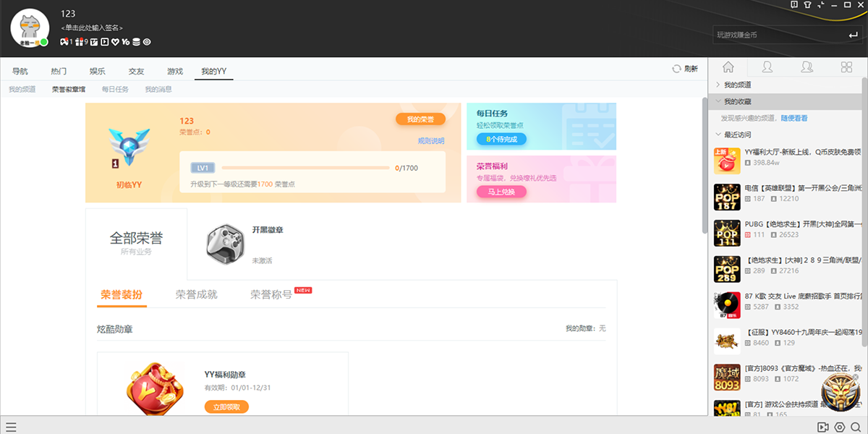Open settings hexagon icon in bottom bar

[x=840, y=427]
